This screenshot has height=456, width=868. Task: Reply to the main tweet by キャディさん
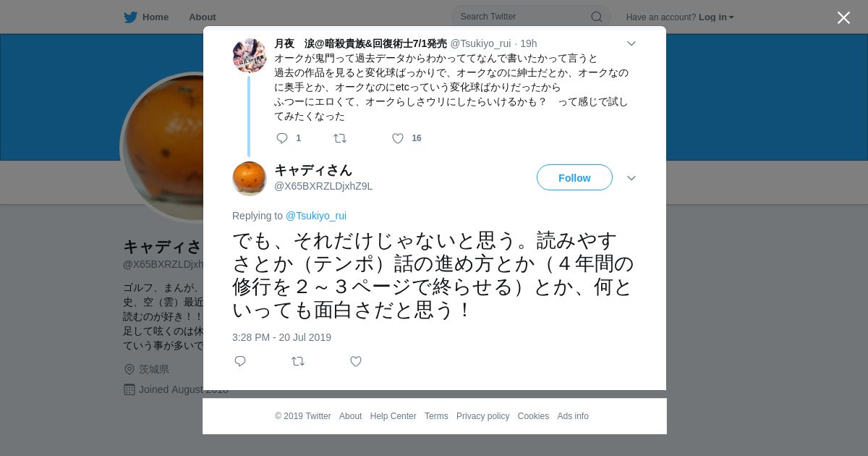[x=240, y=361]
